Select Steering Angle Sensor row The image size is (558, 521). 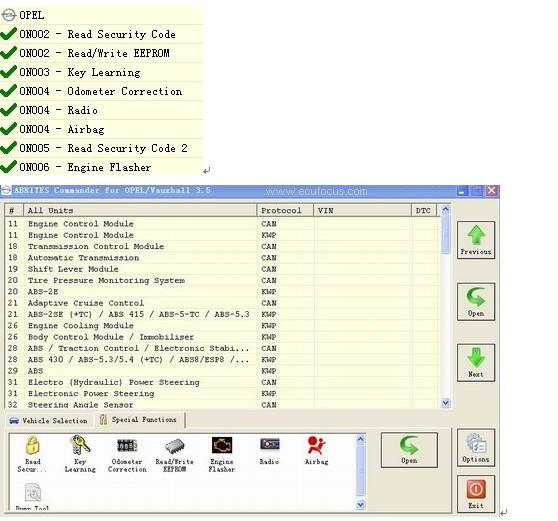click(x=222, y=405)
